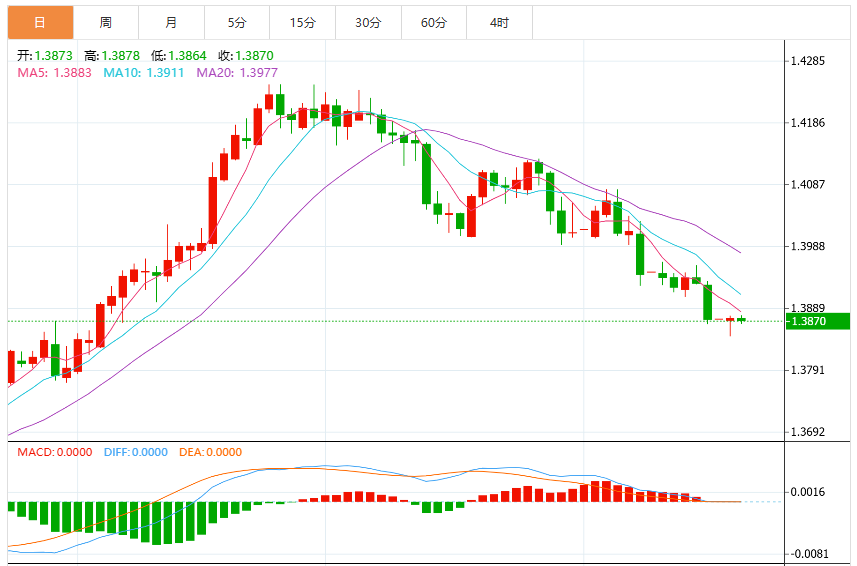This screenshot has width=857, height=566.
Task: Click the MA10 indicator label
Action: point(144,73)
